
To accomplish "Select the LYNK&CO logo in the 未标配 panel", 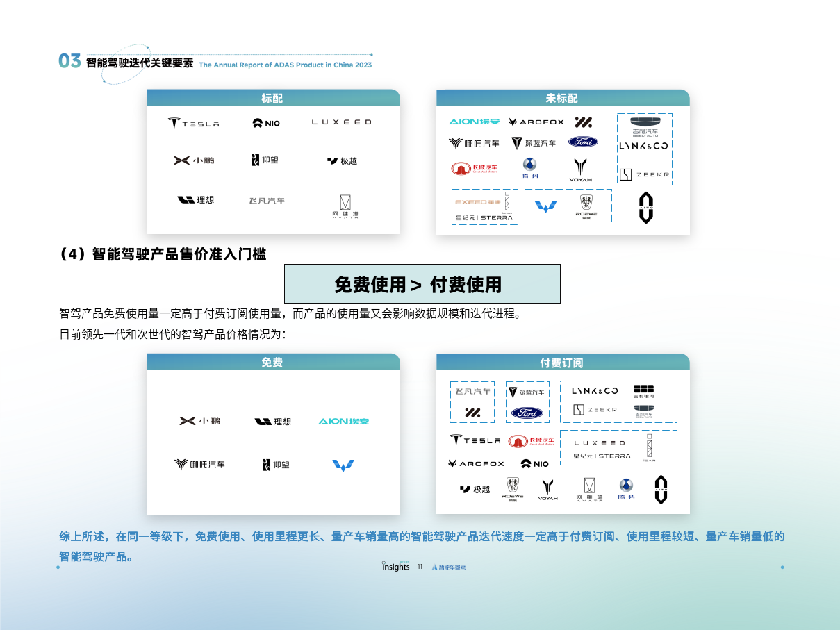I will (x=643, y=146).
